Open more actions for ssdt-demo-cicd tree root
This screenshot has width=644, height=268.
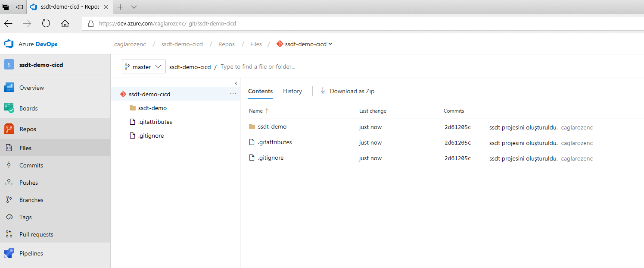233,94
